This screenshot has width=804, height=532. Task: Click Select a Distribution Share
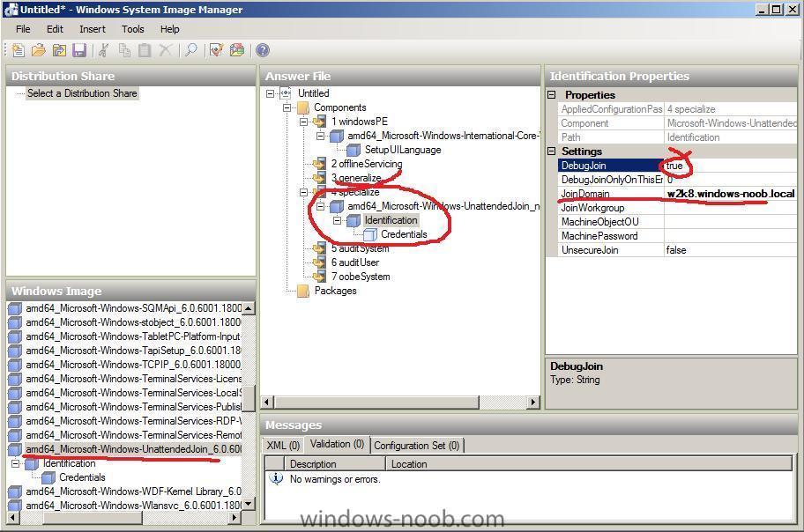pyautogui.click(x=82, y=93)
